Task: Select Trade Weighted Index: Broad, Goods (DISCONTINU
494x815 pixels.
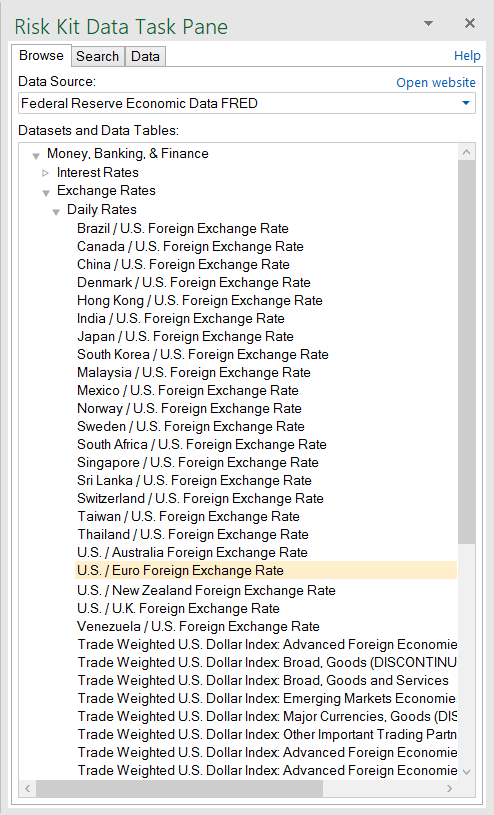Action: 267,662
